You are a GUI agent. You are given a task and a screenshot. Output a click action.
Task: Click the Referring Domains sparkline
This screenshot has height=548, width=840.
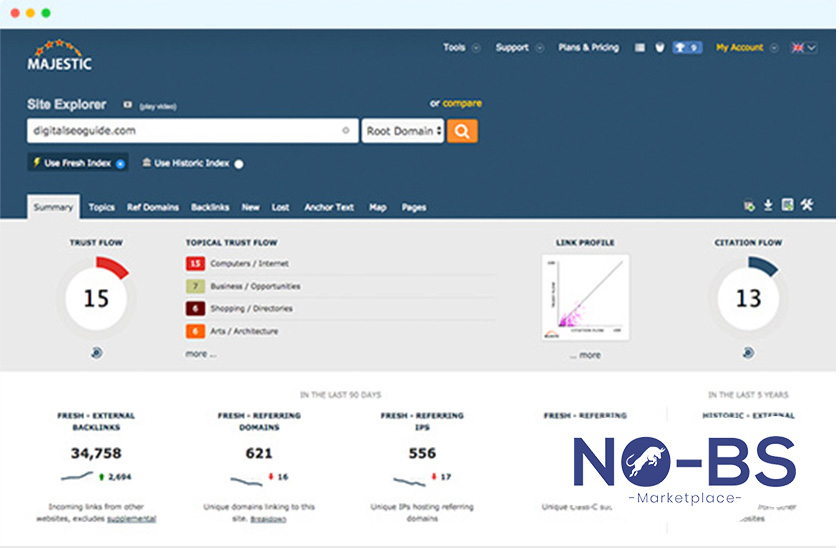(246, 482)
